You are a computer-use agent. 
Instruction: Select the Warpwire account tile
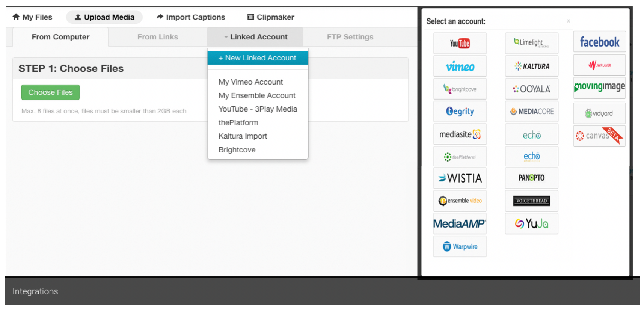[x=460, y=247]
